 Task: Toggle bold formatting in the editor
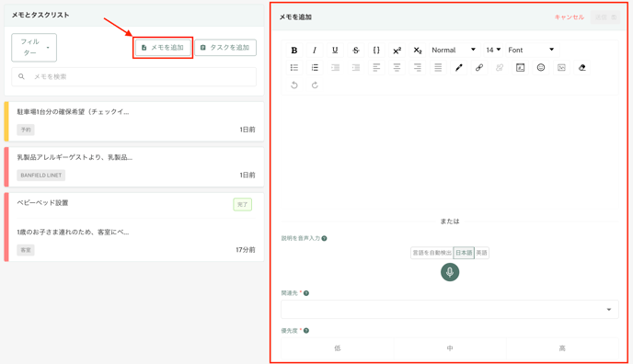(x=294, y=50)
